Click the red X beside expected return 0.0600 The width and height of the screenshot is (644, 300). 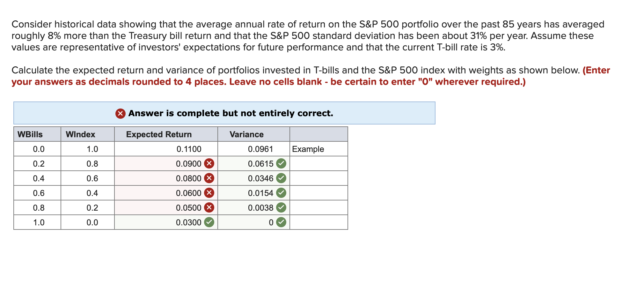[209, 193]
